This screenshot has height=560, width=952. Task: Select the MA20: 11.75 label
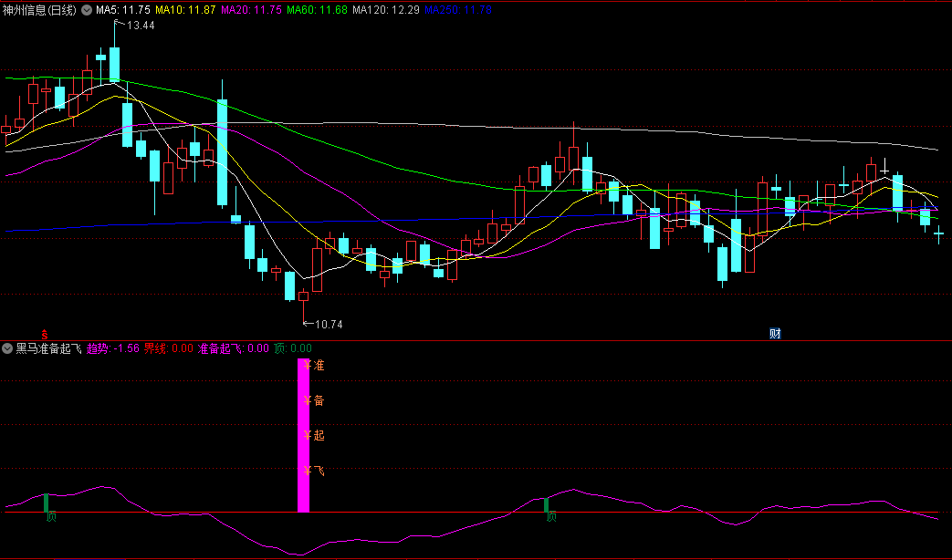pos(251,10)
